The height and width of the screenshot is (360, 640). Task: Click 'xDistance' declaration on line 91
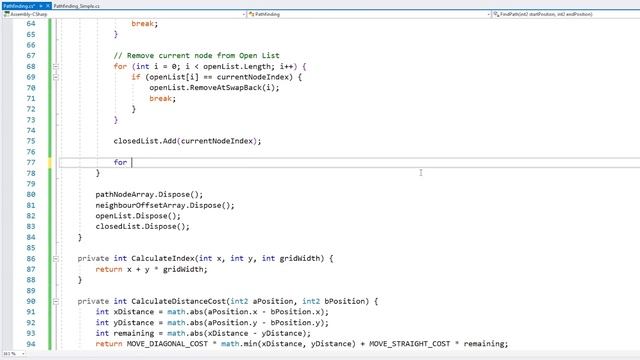(x=133, y=312)
